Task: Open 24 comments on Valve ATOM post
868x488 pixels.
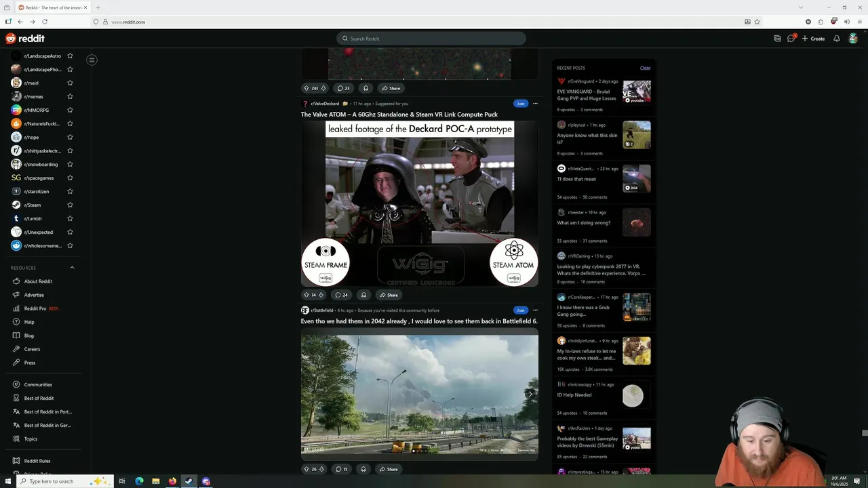Action: (342, 295)
